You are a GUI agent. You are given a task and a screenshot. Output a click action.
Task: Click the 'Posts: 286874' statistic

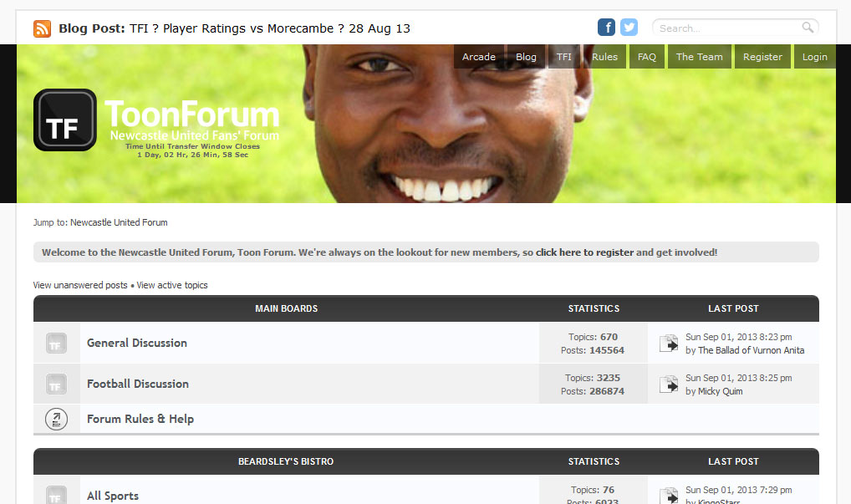[593, 391]
